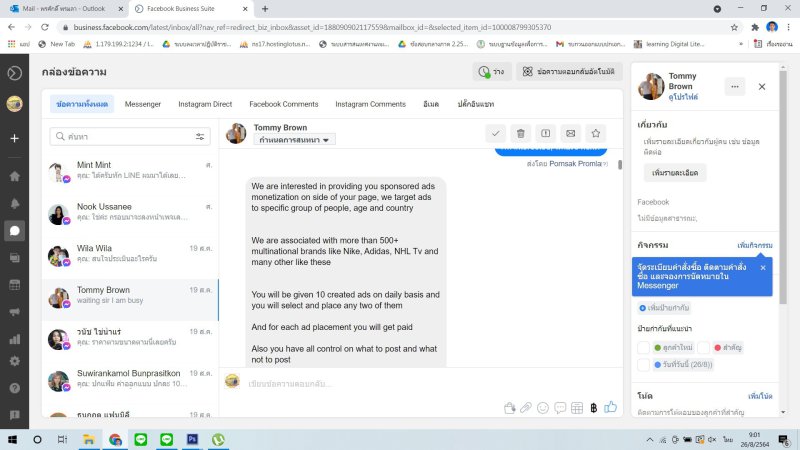Image resolution: width=800 pixels, height=450 pixels.
Task: Delete the conversation with trash icon
Action: point(520,133)
